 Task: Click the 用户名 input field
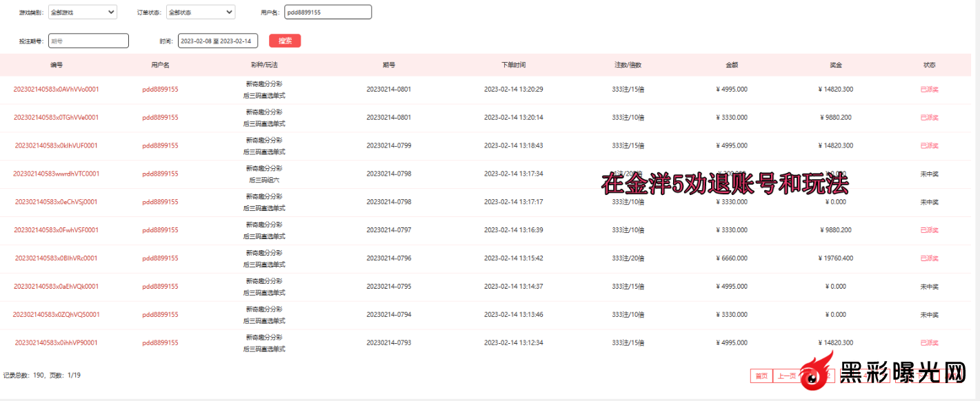tap(328, 12)
